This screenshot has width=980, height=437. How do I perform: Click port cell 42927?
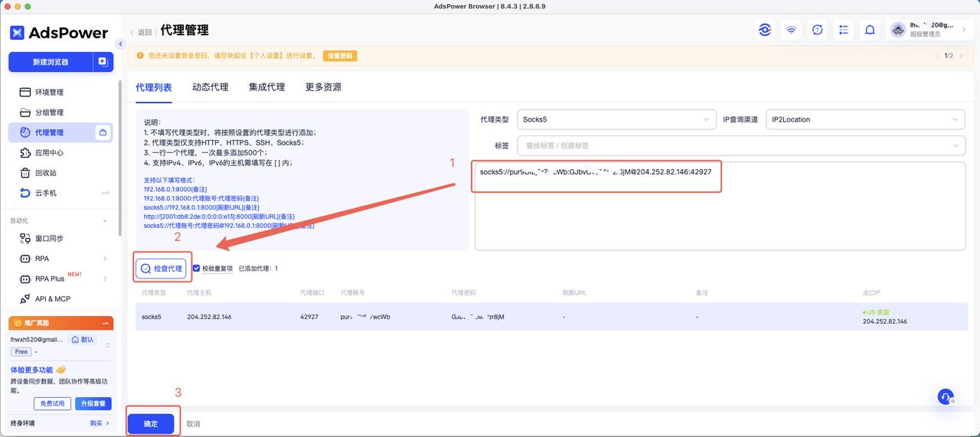click(309, 317)
